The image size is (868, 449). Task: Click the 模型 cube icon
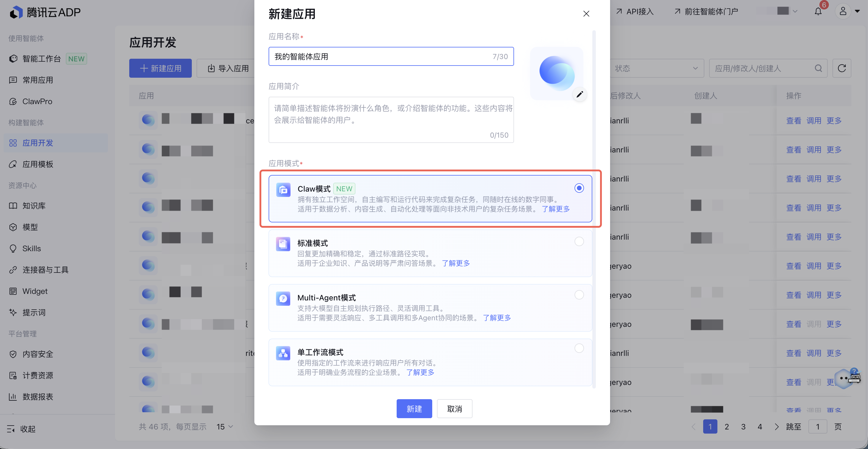pyautogui.click(x=13, y=227)
